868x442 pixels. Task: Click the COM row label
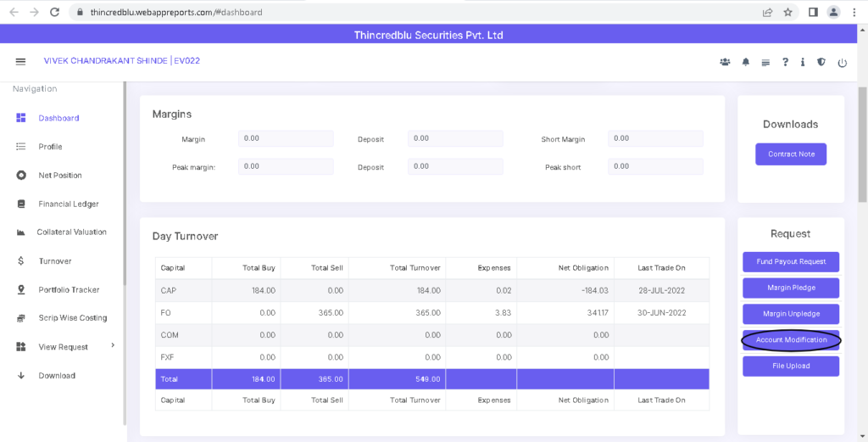pos(168,335)
